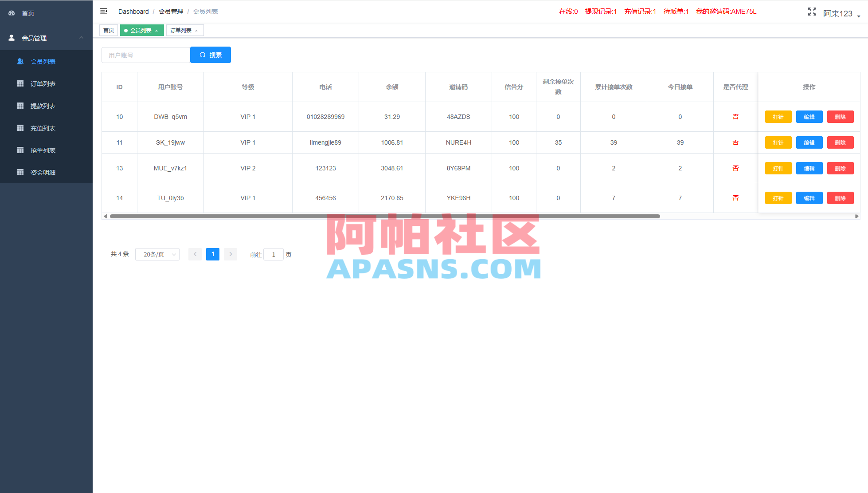868x493 pixels.
Task: Close the 会员列表 tab
Action: pos(156,30)
